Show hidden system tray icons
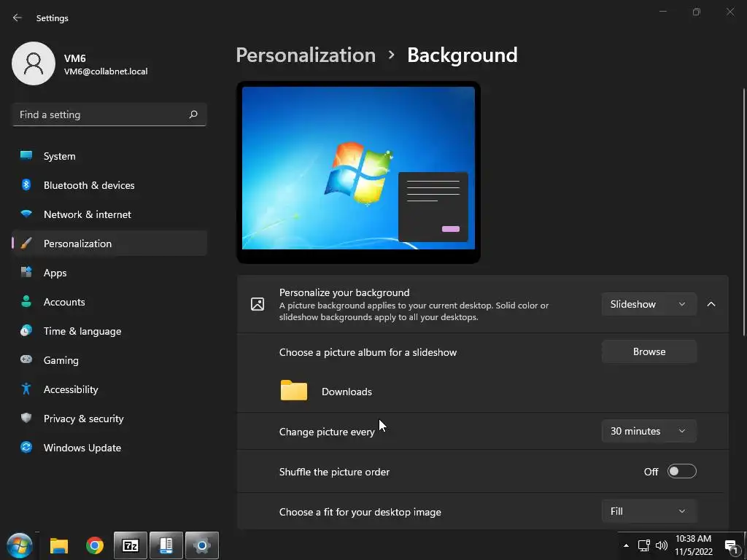Image resolution: width=747 pixels, height=560 pixels. coord(626,545)
